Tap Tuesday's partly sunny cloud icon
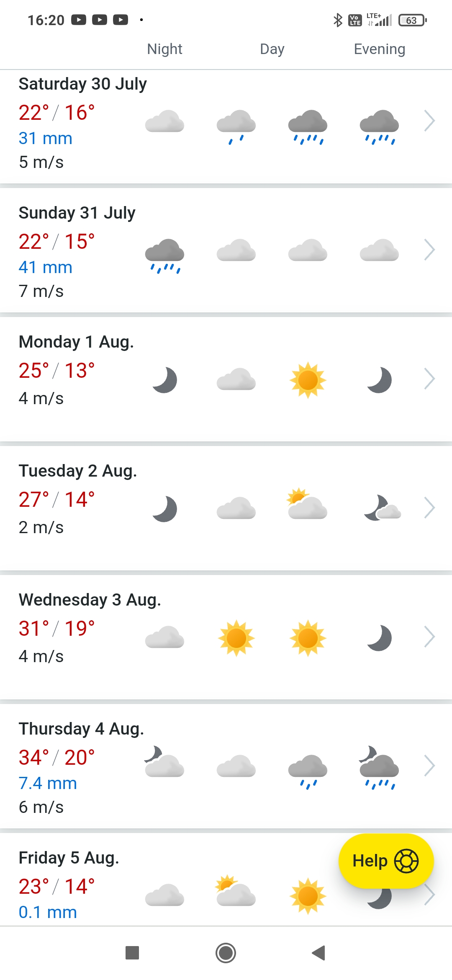452x980 pixels. pyautogui.click(x=308, y=504)
